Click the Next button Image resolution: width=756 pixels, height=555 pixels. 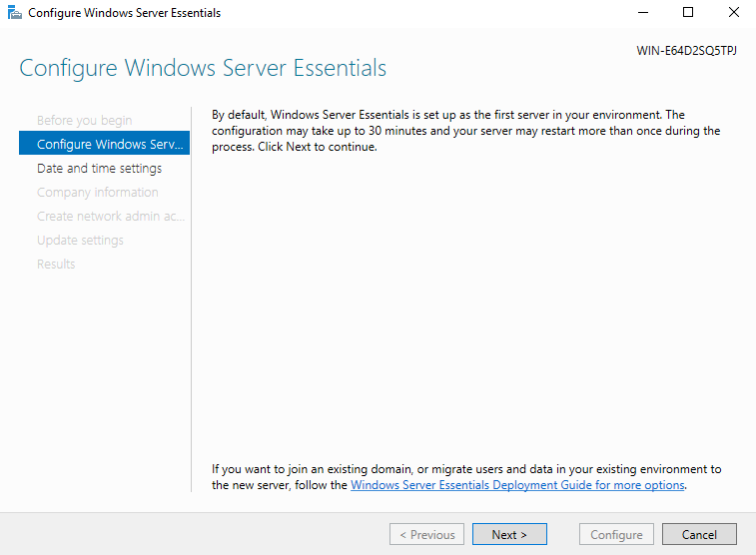tap(509, 534)
